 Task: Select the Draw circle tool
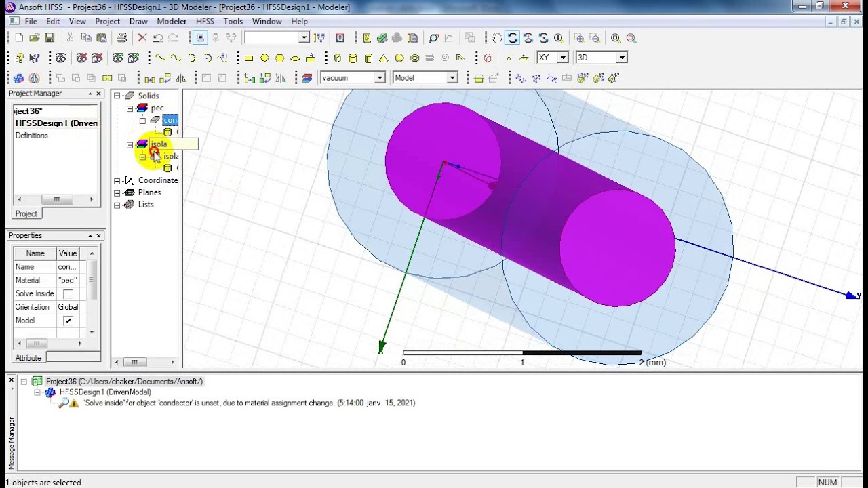click(264, 58)
